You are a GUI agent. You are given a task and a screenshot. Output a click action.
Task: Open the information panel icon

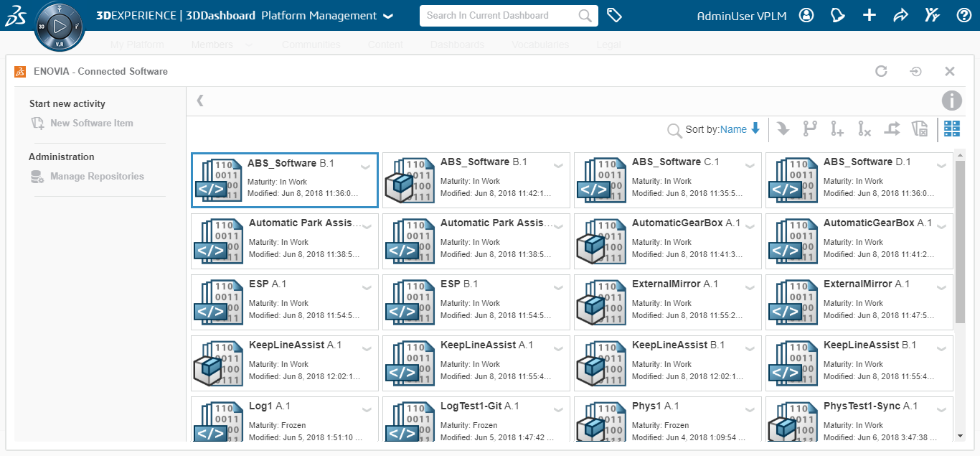[951, 101]
